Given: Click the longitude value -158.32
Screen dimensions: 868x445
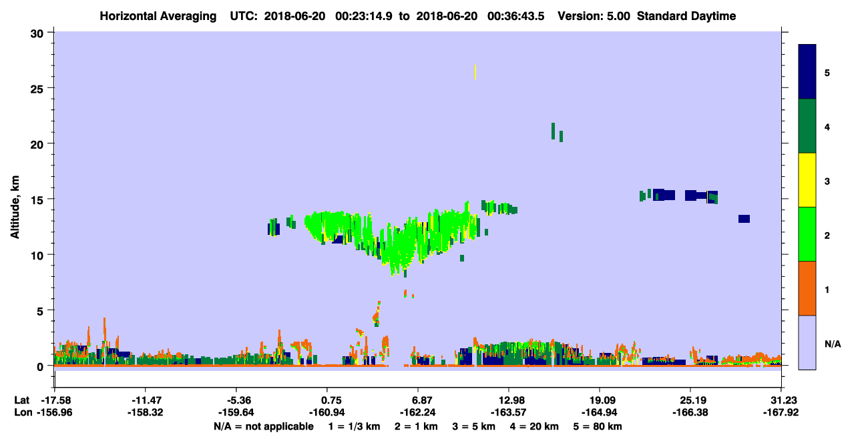Looking at the screenshot, I should (x=145, y=412).
